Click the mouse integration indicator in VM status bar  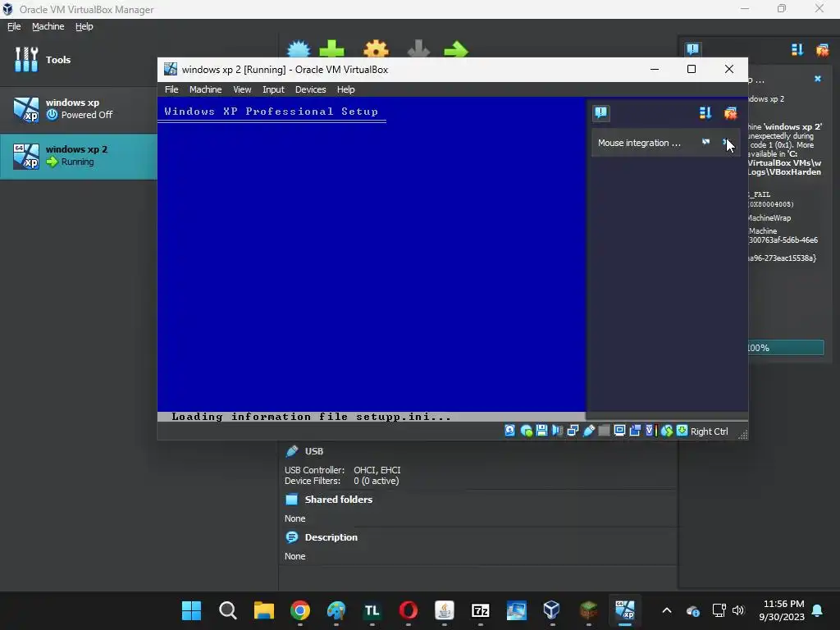[x=666, y=431]
